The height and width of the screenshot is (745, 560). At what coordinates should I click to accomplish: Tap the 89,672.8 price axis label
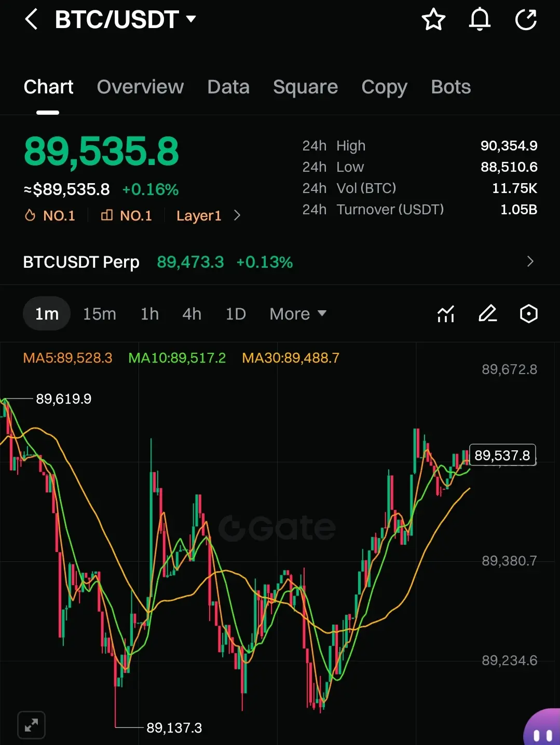pyautogui.click(x=509, y=369)
